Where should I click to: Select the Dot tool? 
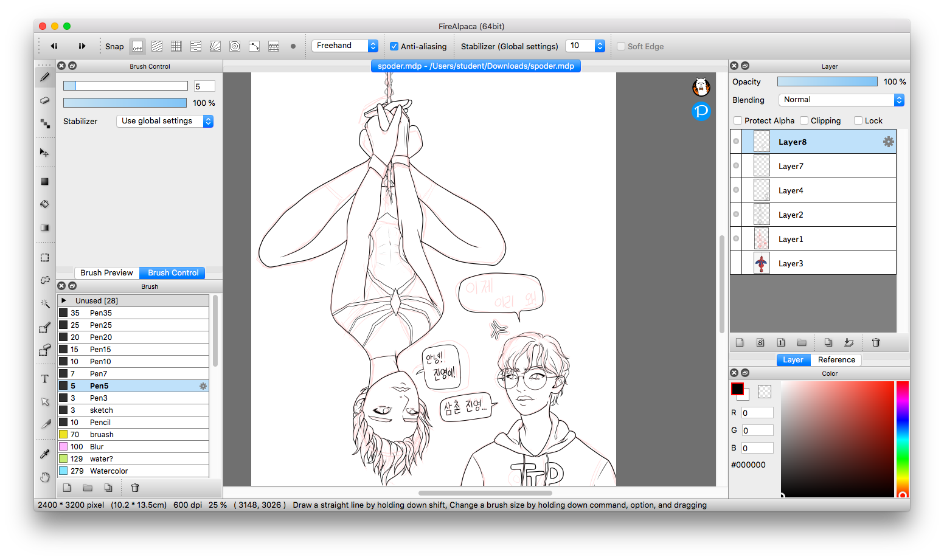44,123
